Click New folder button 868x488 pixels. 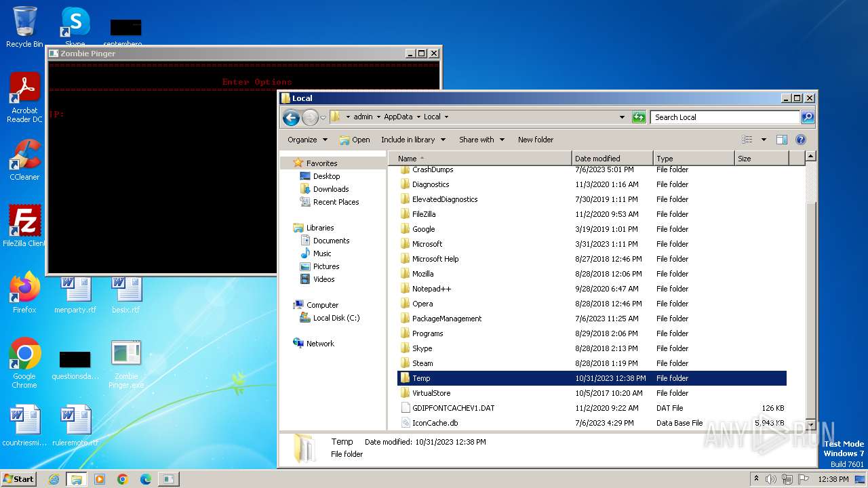coord(536,140)
